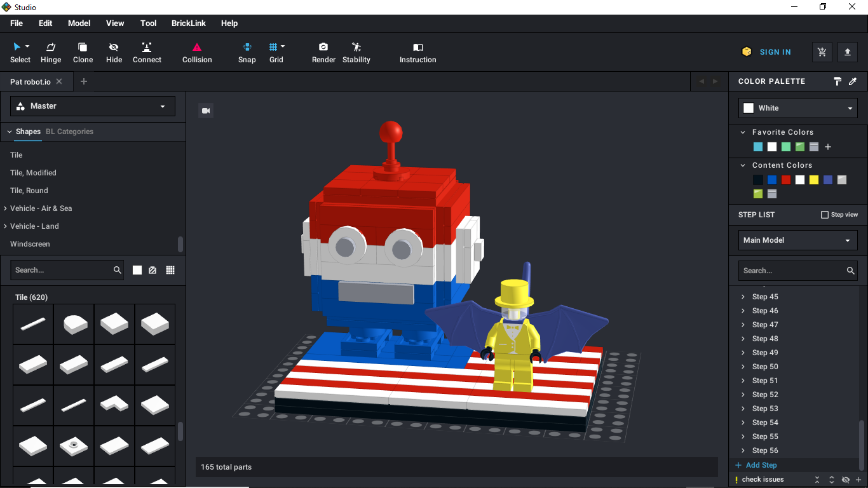
Task: Open the File menu
Action: point(17,24)
